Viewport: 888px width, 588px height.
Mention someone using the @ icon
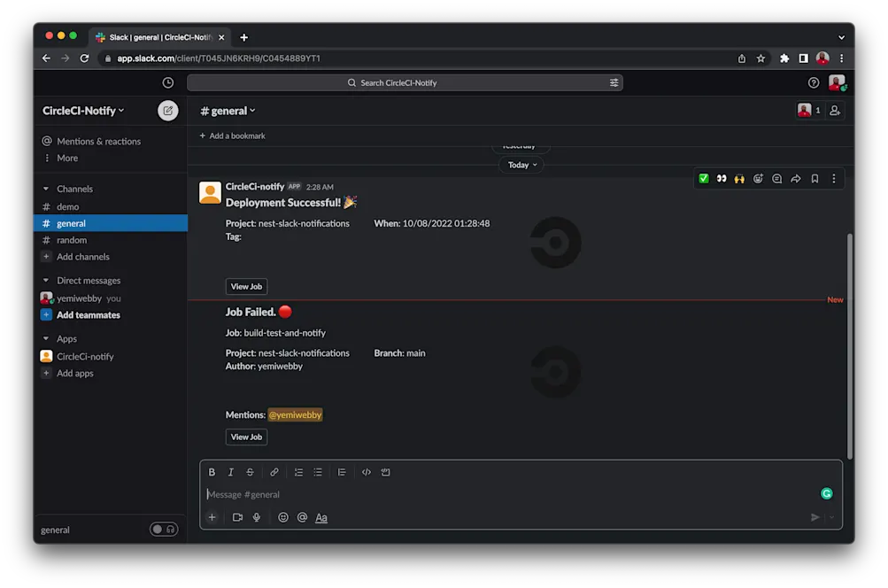302,517
